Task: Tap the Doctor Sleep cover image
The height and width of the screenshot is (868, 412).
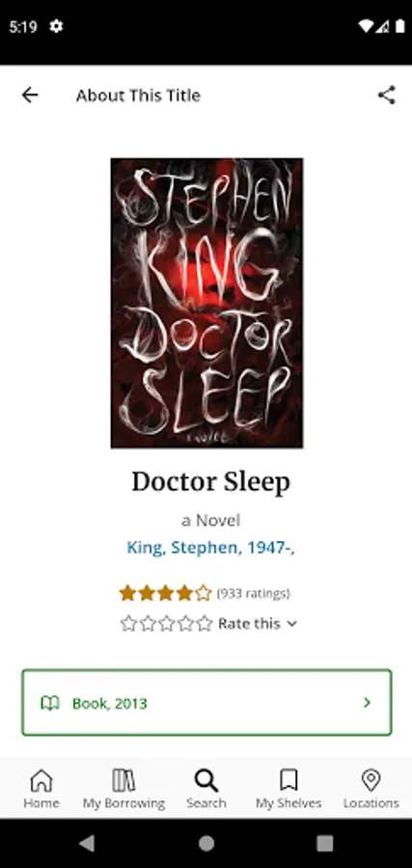Action: coord(206,303)
